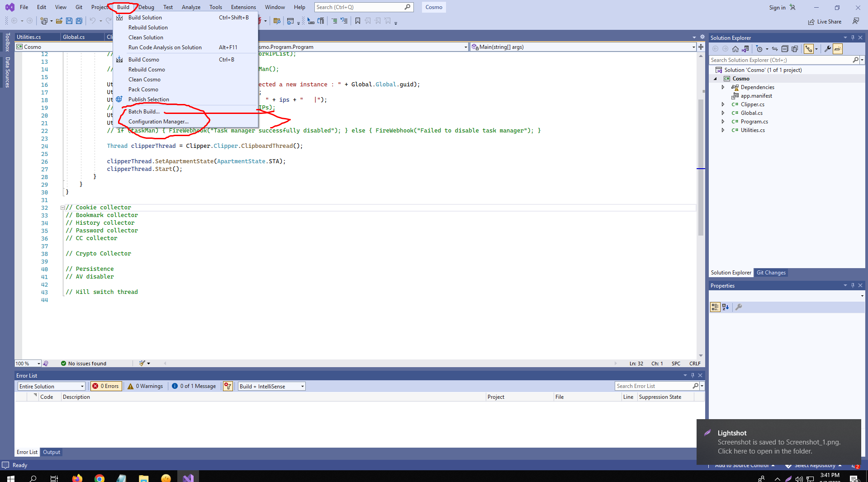Toggle a bookmark with the bookmark icon

[x=358, y=21]
